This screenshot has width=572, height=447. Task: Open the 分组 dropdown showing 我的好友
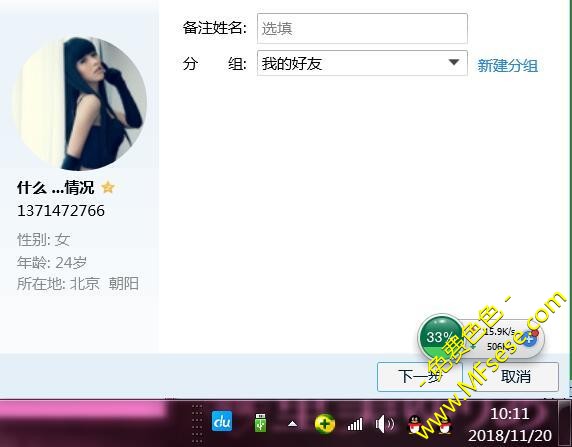[x=362, y=63]
